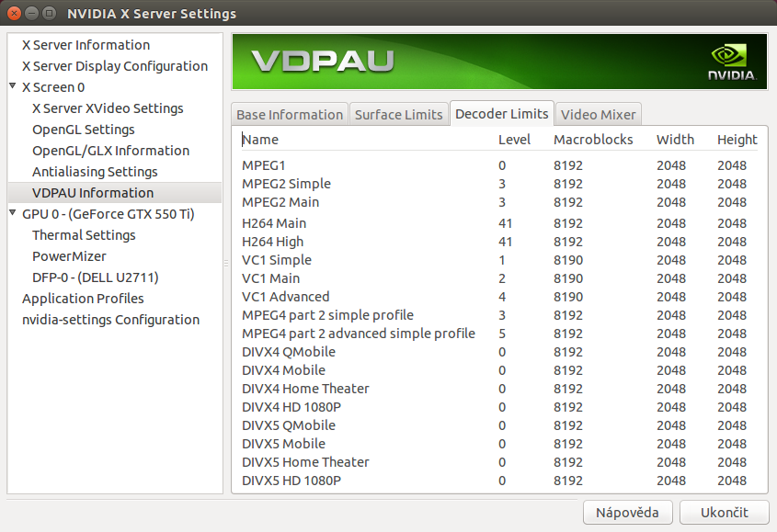Click the pane divider handle beside the sidebar
The image size is (777, 532).
(x=226, y=263)
